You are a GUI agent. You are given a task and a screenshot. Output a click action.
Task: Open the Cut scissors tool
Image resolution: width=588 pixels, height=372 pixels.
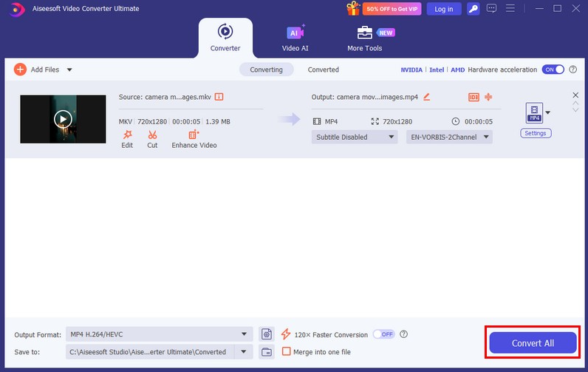click(152, 139)
